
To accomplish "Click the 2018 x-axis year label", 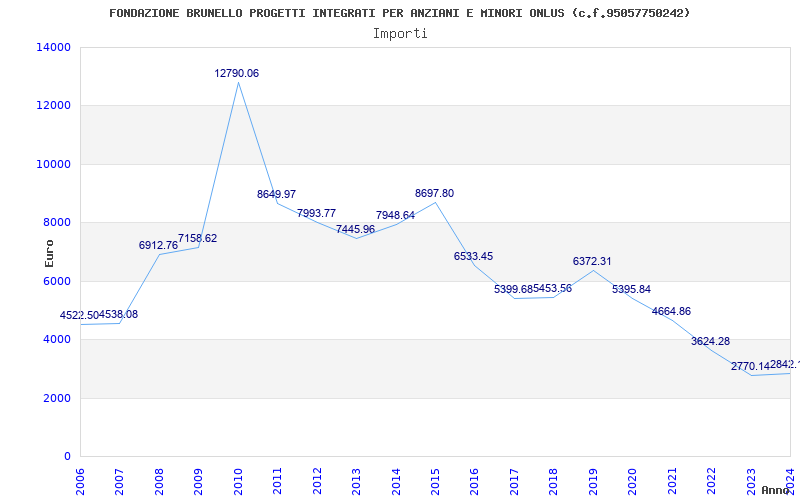I will (x=554, y=481).
